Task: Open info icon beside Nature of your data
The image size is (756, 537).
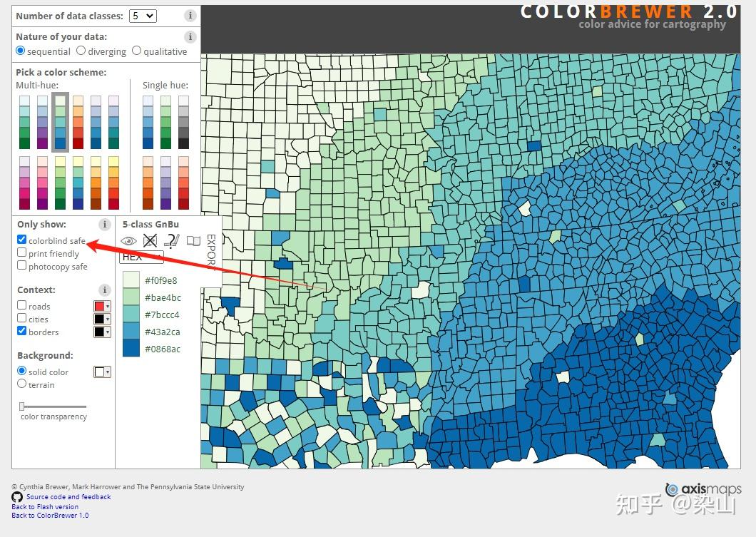Action: tap(190, 36)
